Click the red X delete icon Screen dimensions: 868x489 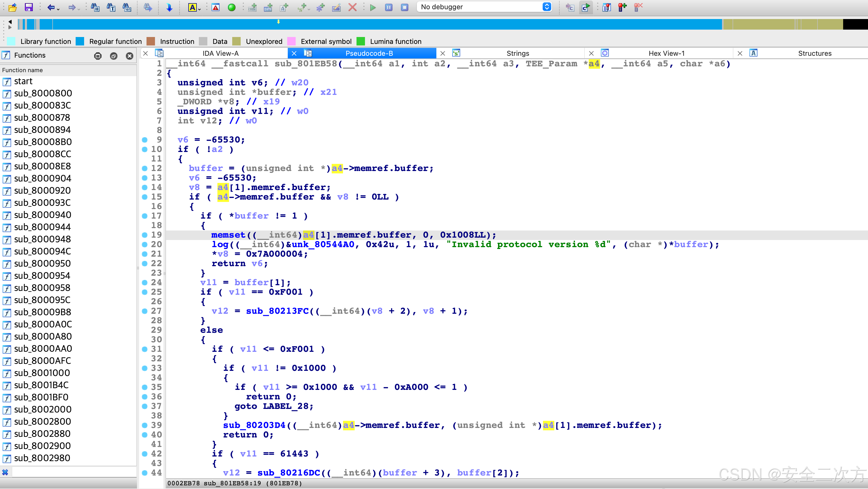tap(353, 7)
